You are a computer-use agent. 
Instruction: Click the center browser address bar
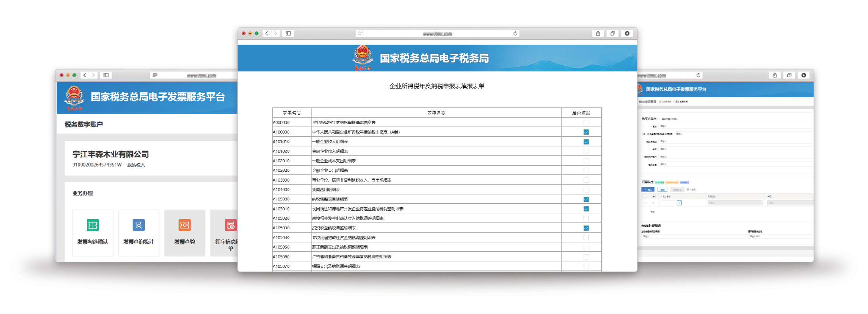437,34
